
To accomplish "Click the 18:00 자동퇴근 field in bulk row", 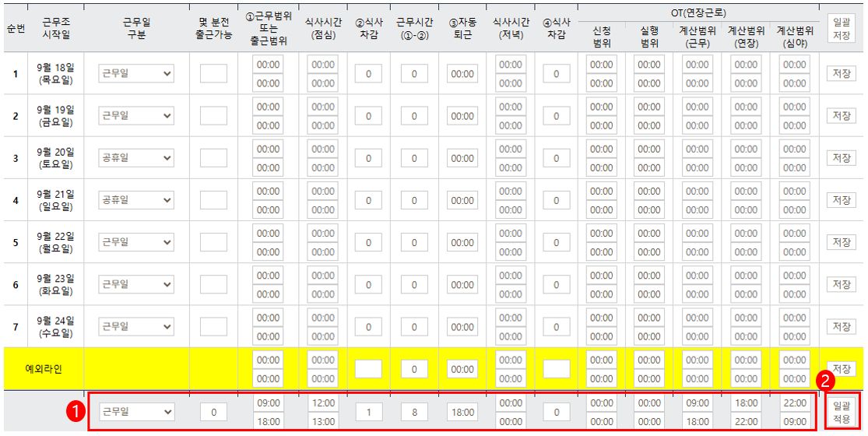I will [x=462, y=412].
